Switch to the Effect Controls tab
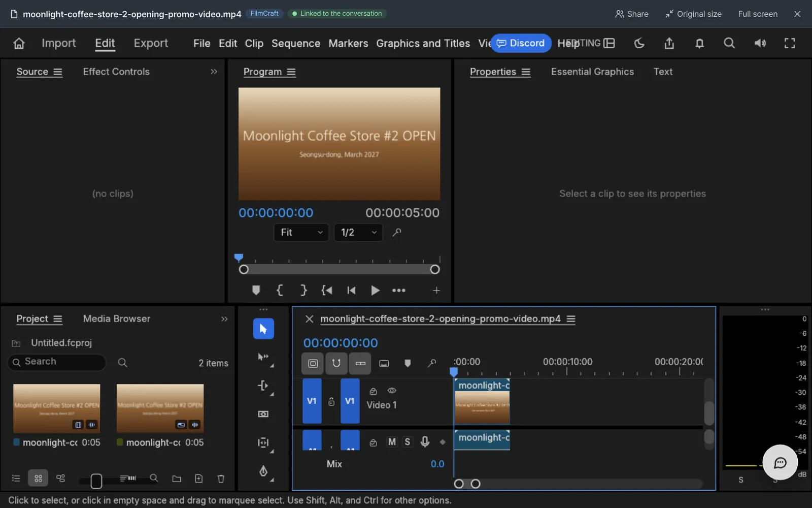 pos(116,72)
